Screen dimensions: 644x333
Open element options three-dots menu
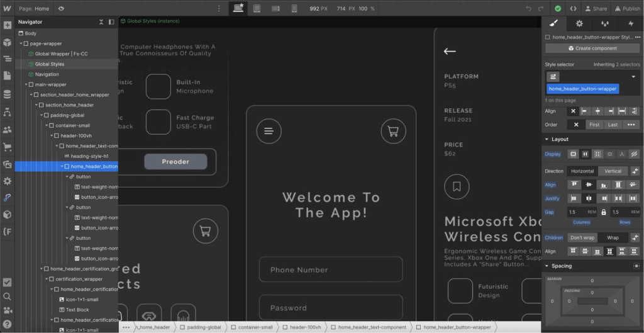point(638,37)
